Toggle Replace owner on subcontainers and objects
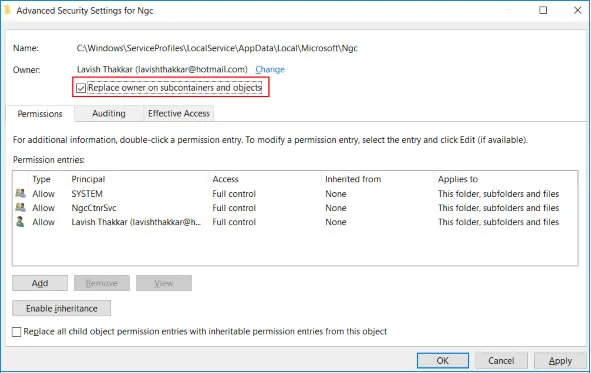This screenshot has width=591, height=373. pyautogui.click(x=81, y=88)
